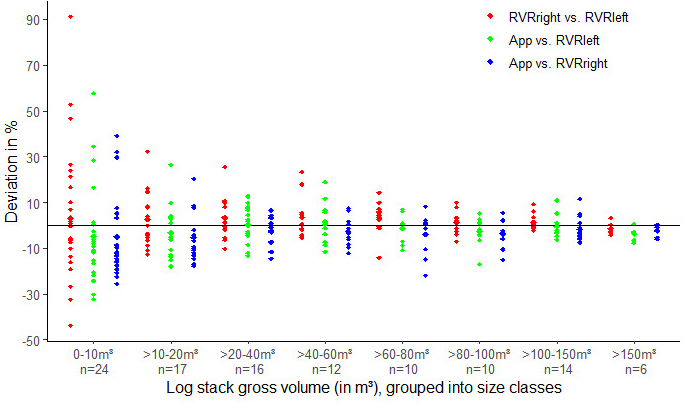Click the topmost blue point in 0-10m³ class
Screen dimensions: 684x403
pos(117,136)
